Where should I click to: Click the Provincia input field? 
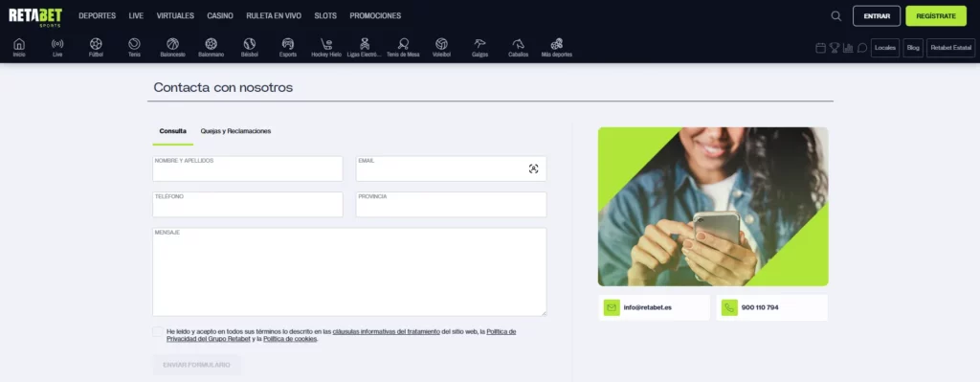pos(452,205)
